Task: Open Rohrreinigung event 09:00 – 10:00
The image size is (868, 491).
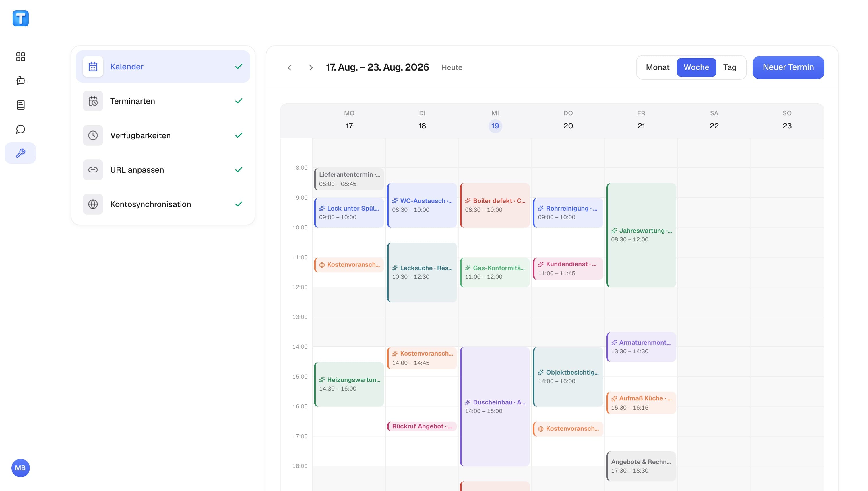Action: point(568,213)
